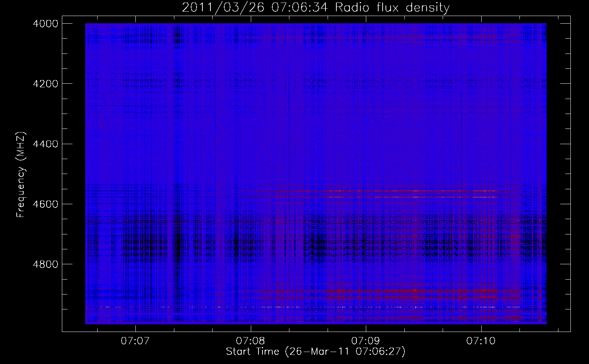Click the 07:09 time tick label
The image size is (589, 364).
coord(365,341)
